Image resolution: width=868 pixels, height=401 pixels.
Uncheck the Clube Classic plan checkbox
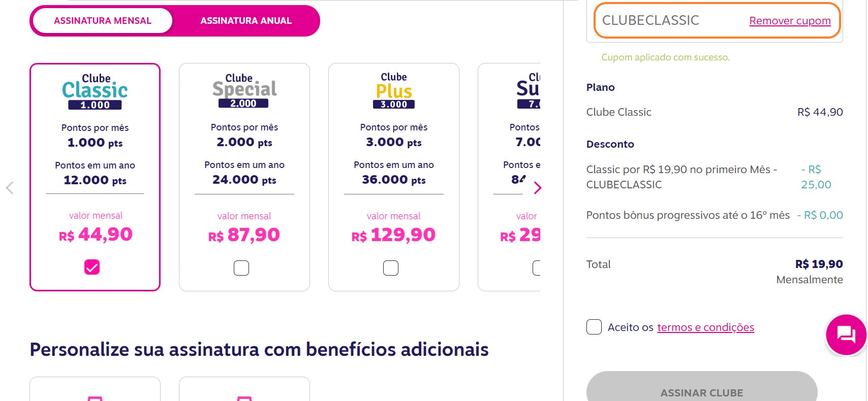92,267
